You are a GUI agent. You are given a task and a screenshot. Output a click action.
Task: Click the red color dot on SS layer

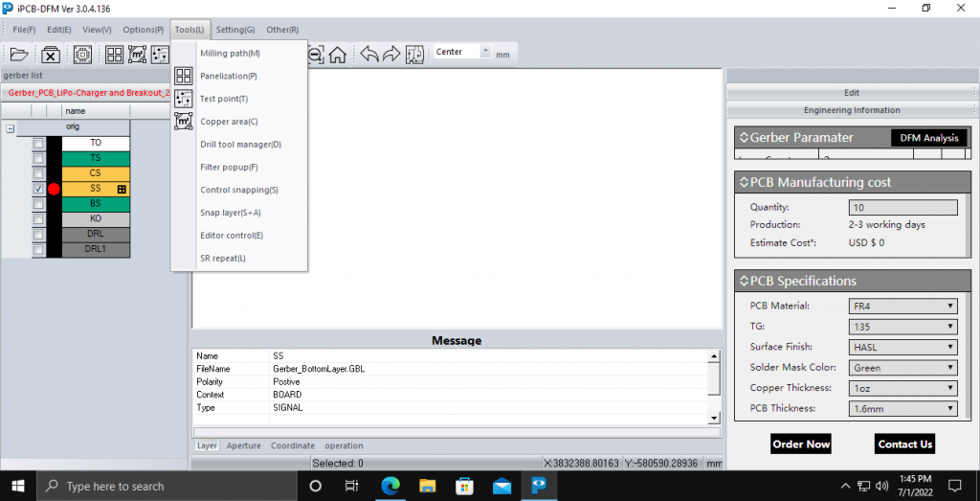[55, 189]
